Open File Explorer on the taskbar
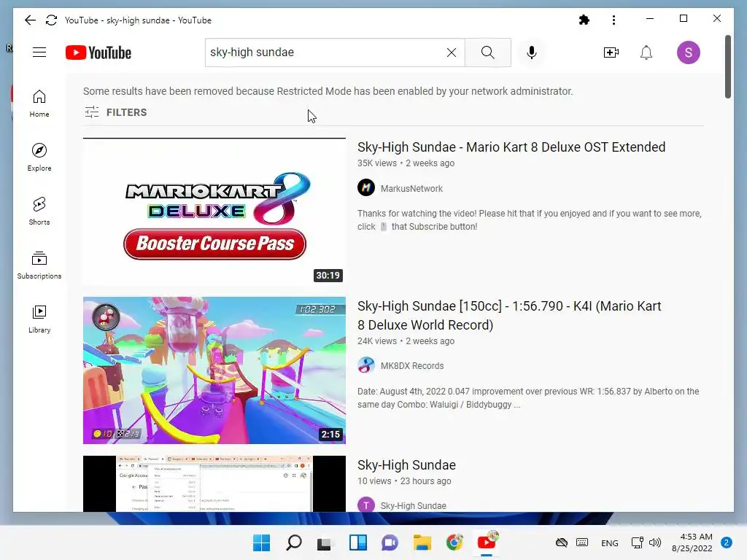Image resolution: width=747 pixels, height=560 pixels. [422, 542]
